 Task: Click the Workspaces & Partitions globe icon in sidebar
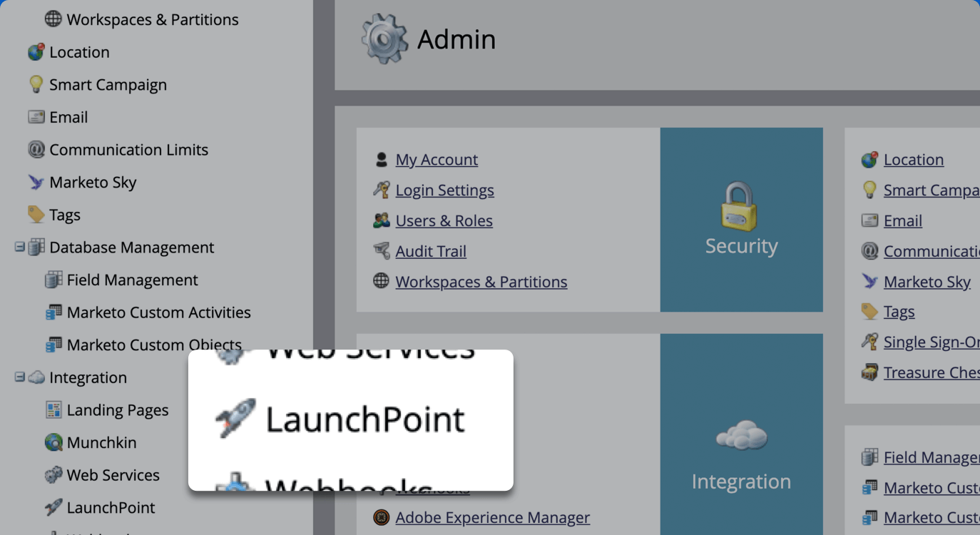(x=53, y=19)
